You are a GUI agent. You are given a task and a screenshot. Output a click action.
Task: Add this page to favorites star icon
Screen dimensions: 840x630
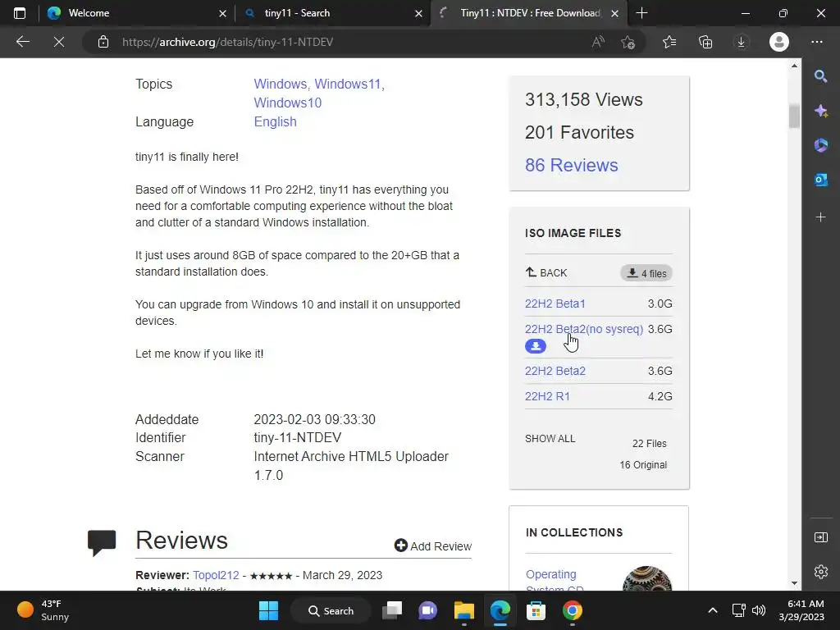[628, 42]
